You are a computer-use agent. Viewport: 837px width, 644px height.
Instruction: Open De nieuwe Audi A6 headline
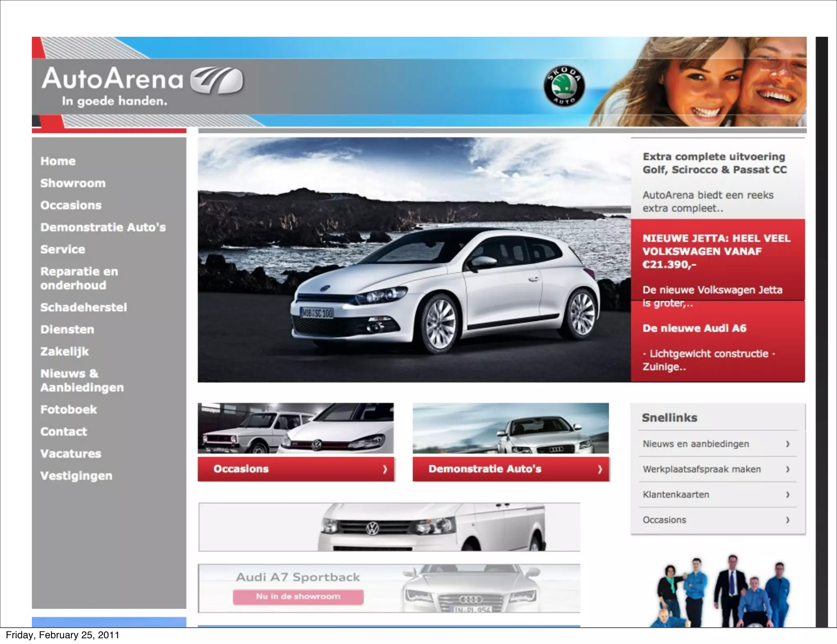point(694,328)
